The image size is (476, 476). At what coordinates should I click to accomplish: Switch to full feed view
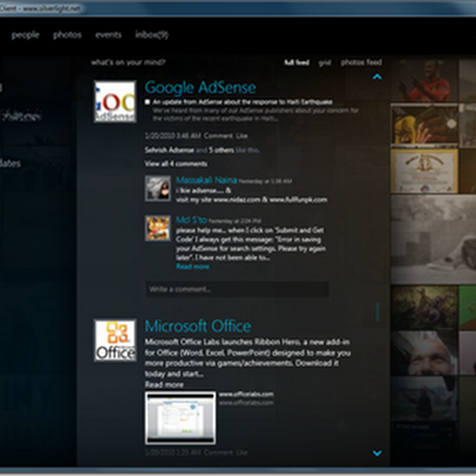click(x=296, y=62)
